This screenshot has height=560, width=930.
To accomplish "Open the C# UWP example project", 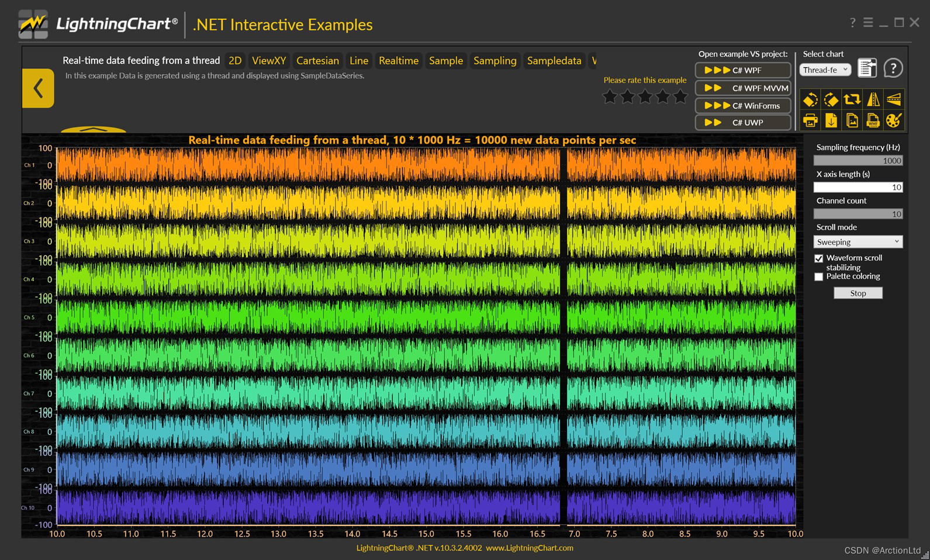I will pyautogui.click(x=743, y=122).
